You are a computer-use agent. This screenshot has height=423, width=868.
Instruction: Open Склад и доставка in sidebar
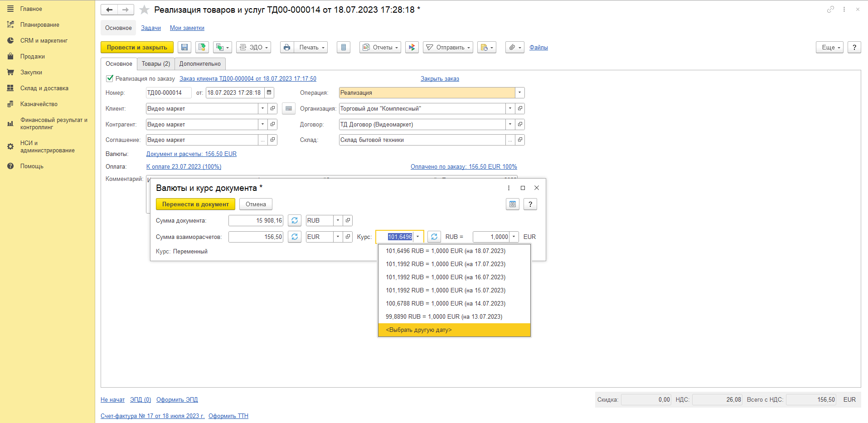pyautogui.click(x=44, y=88)
